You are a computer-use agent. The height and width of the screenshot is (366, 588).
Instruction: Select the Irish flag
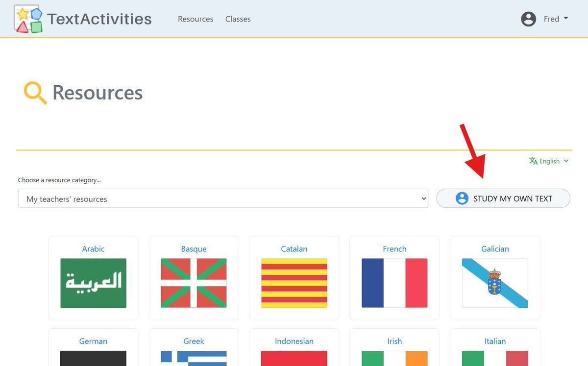coord(394,358)
